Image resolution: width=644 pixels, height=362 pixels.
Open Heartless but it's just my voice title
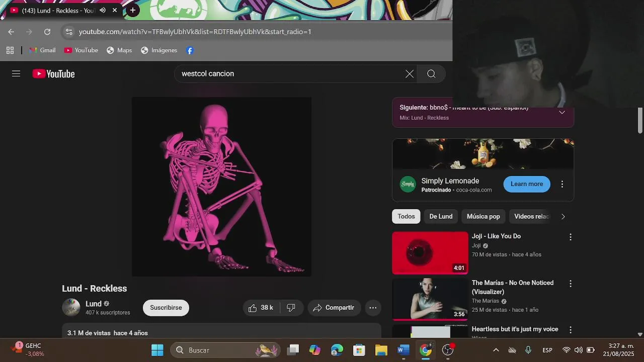515,329
